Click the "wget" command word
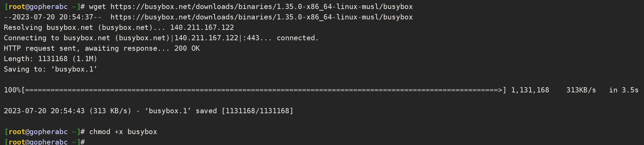The width and height of the screenshot is (644, 145). click(x=97, y=7)
